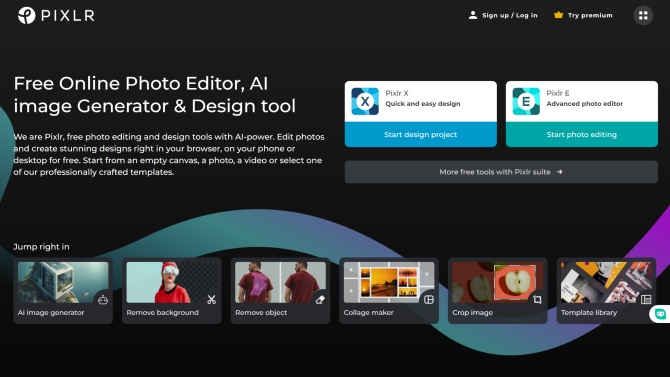This screenshot has height=377, width=670.
Task: Click the robot icon on AI image generator
Action: (103, 300)
